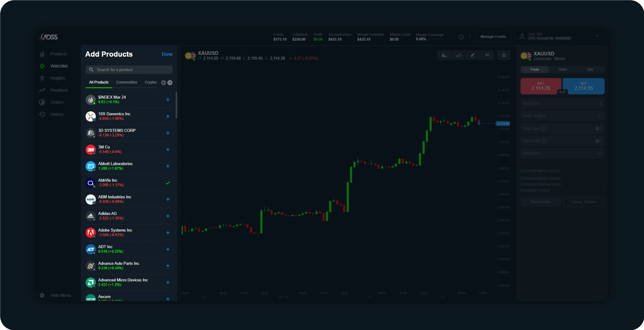Enable the Stop Loss toggle
644x330 pixels.
[x=598, y=128]
